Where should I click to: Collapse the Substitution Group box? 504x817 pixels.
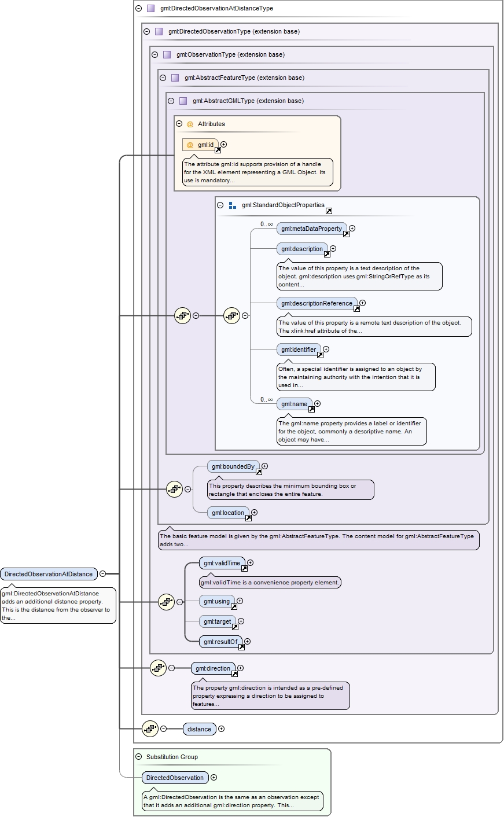tap(138, 757)
